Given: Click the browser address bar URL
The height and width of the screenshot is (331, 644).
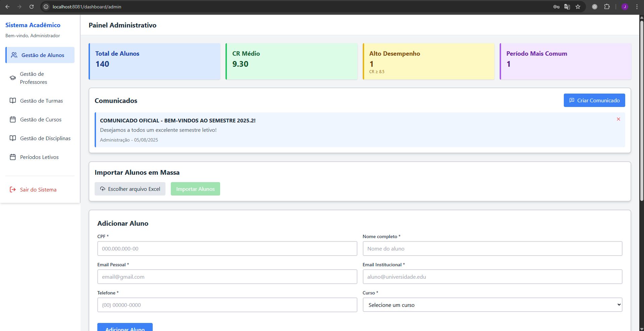Looking at the screenshot, I should [87, 7].
